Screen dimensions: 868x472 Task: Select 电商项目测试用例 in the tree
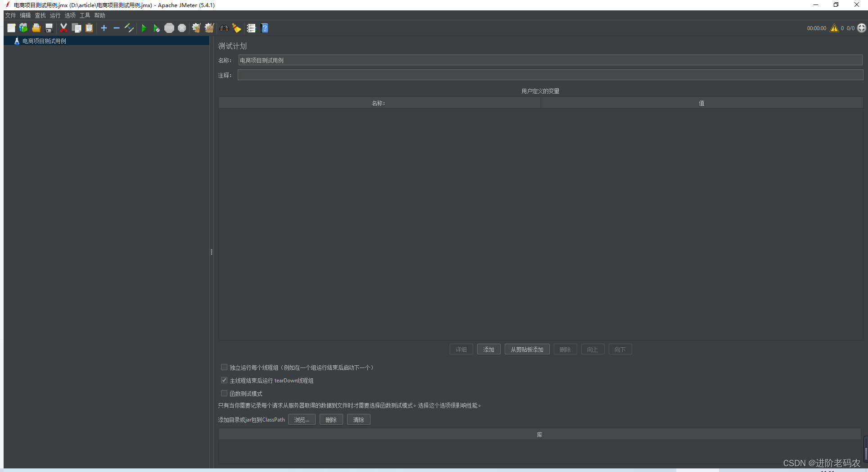click(44, 41)
